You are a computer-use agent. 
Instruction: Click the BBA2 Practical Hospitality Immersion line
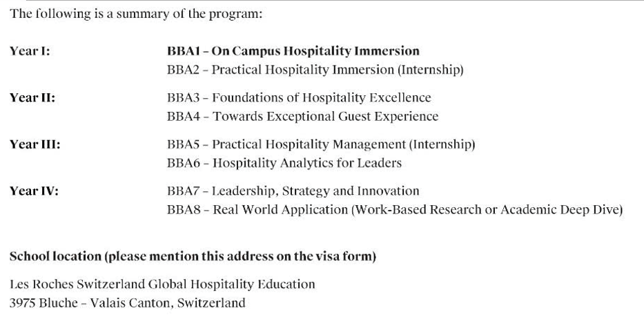pos(315,70)
